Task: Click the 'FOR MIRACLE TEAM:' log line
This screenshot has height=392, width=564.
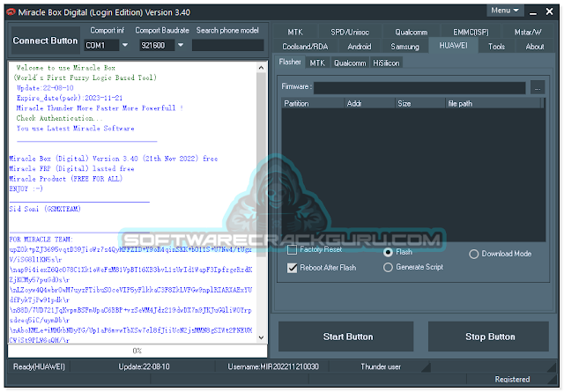Action: [x=41, y=239]
